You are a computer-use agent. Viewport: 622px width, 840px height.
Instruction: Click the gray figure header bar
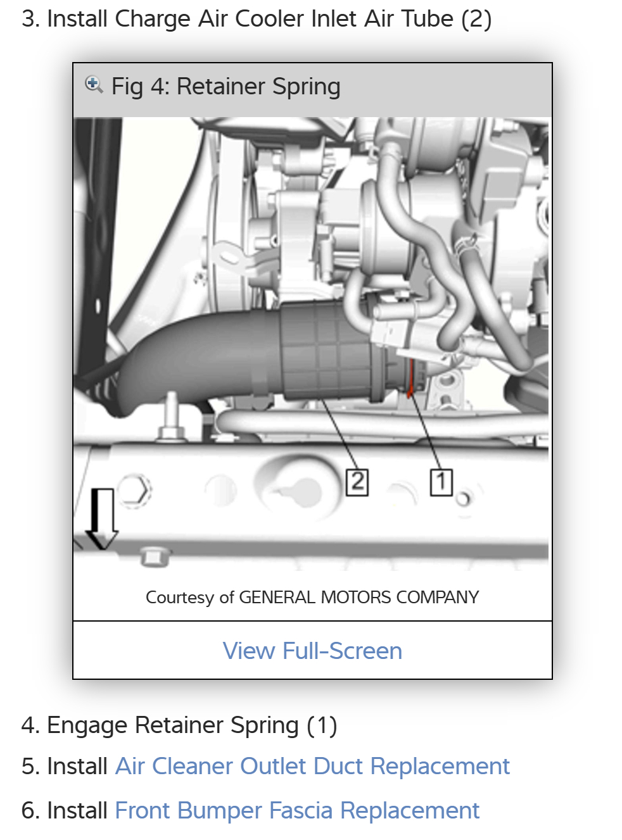pyautogui.click(x=312, y=90)
